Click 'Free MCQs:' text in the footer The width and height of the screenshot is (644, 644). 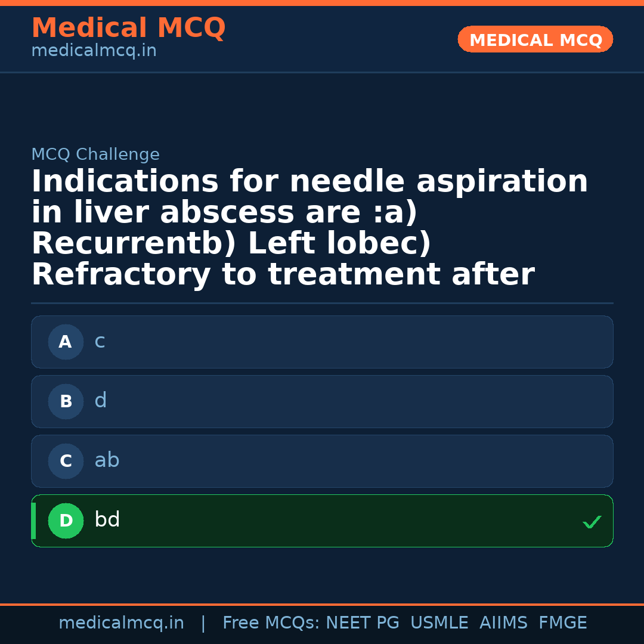click(271, 623)
